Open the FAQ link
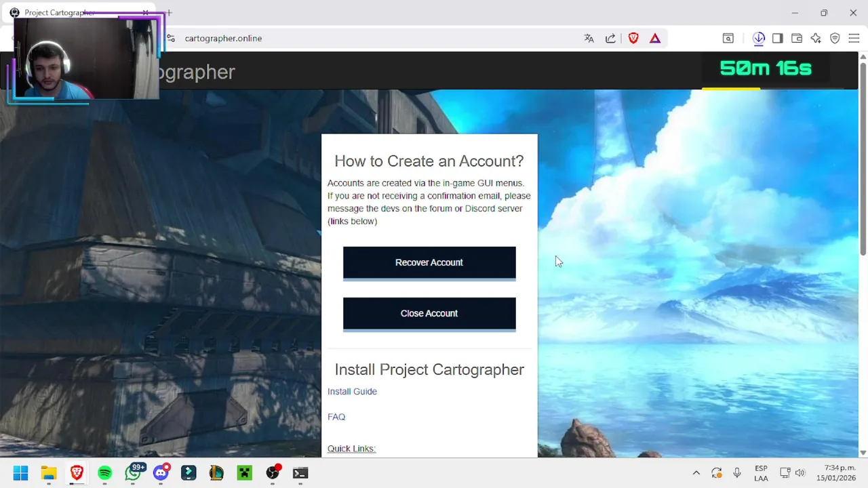The width and height of the screenshot is (868, 488). 336,417
